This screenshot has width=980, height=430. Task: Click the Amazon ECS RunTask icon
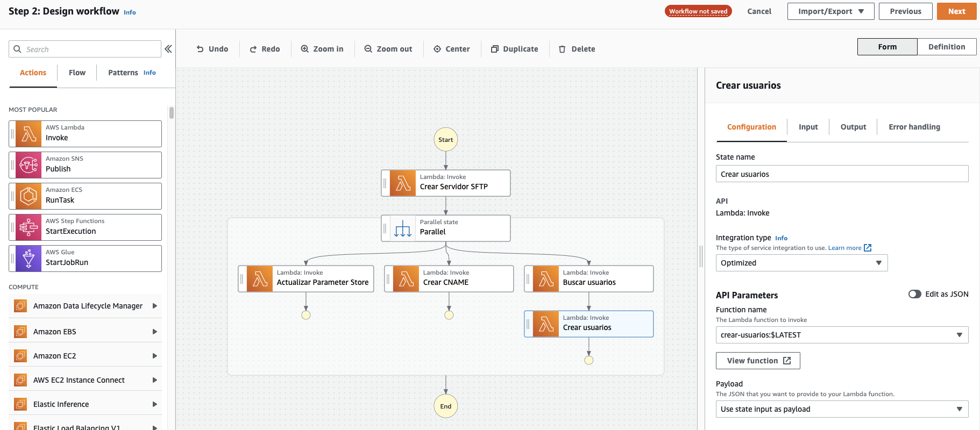click(x=29, y=196)
